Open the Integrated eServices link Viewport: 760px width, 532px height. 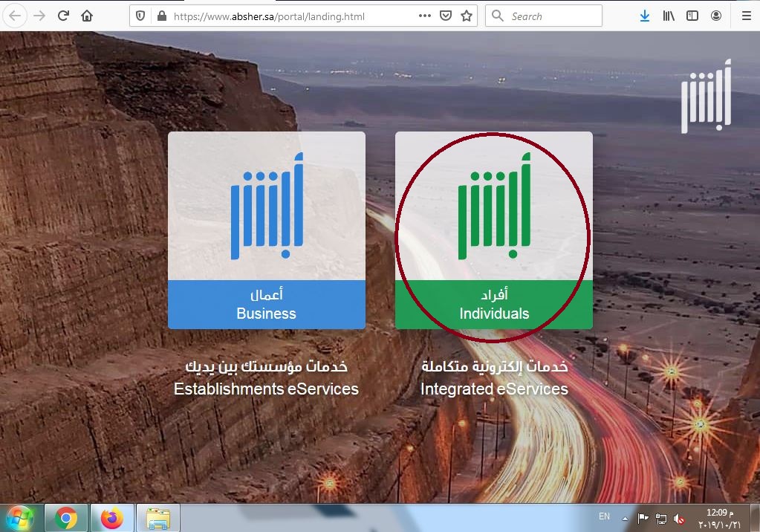[x=493, y=389]
